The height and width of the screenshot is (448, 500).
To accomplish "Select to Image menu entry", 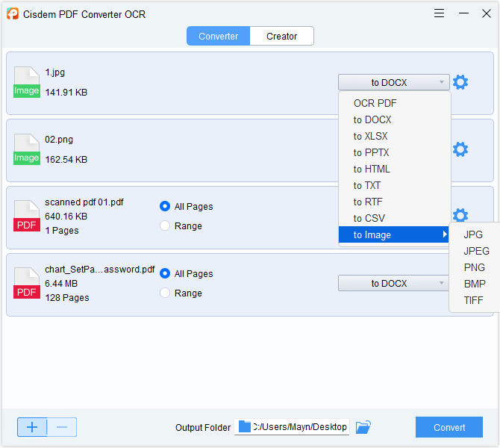I will (x=394, y=234).
